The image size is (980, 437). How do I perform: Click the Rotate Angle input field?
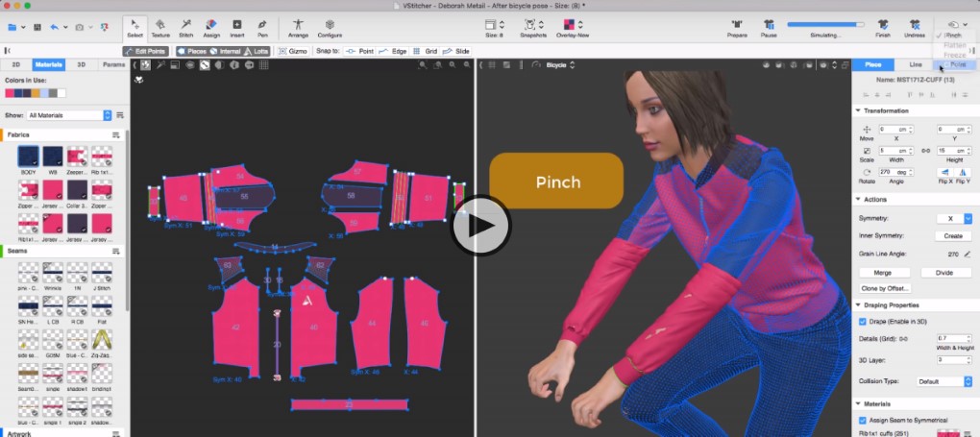pyautogui.click(x=895, y=172)
